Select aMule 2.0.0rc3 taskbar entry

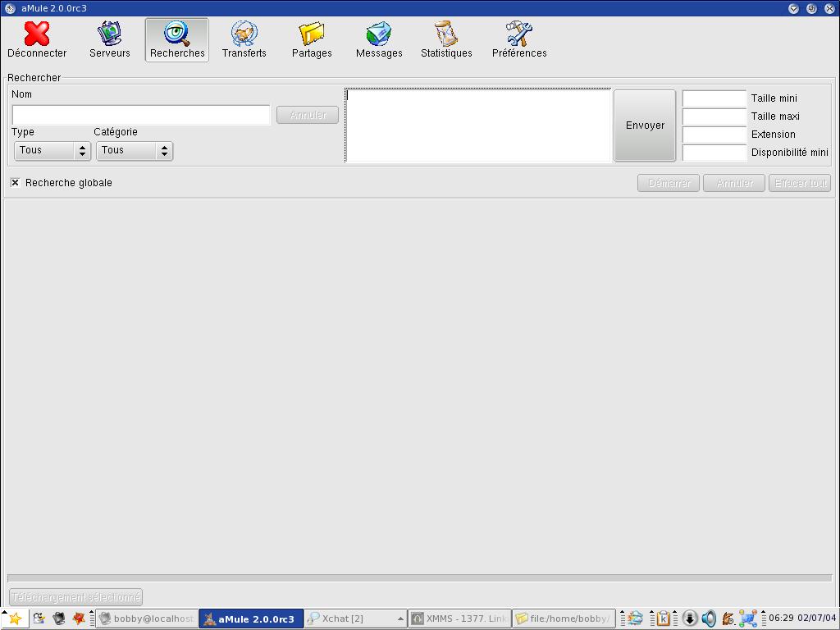click(x=251, y=619)
